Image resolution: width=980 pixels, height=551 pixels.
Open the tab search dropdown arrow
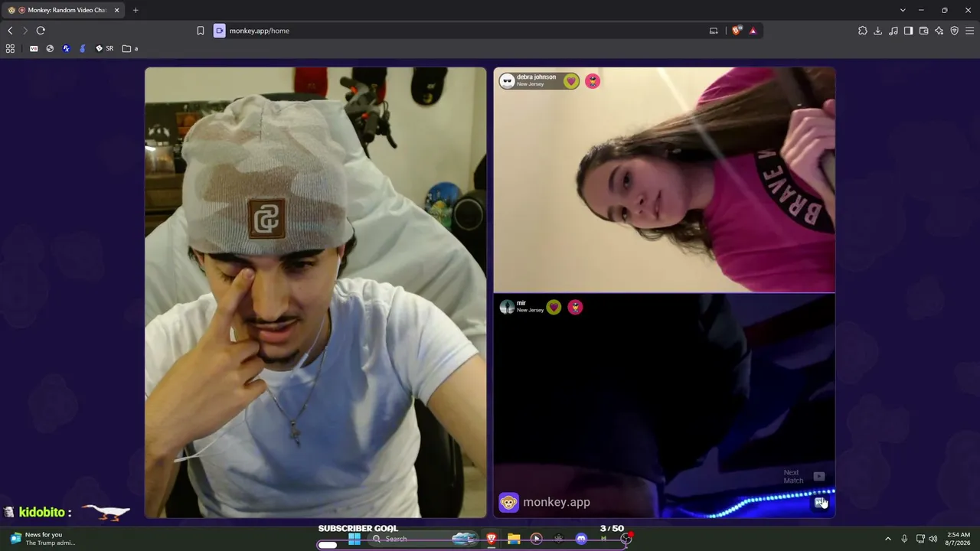(x=903, y=10)
